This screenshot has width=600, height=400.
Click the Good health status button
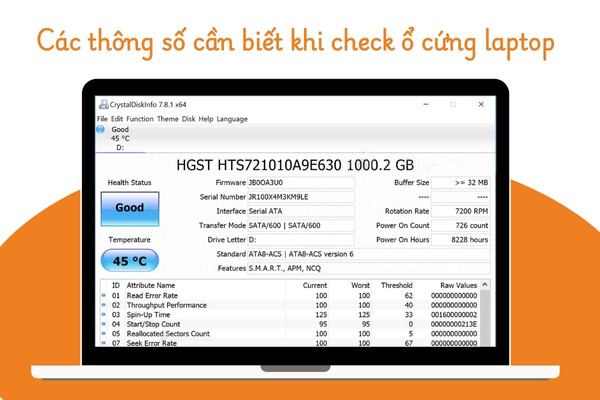(x=130, y=209)
